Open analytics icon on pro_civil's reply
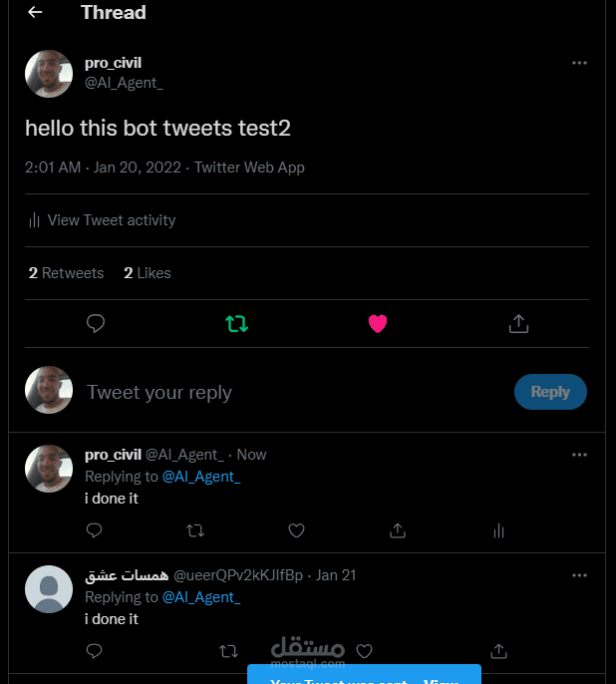This screenshot has height=684, width=616. (x=499, y=530)
